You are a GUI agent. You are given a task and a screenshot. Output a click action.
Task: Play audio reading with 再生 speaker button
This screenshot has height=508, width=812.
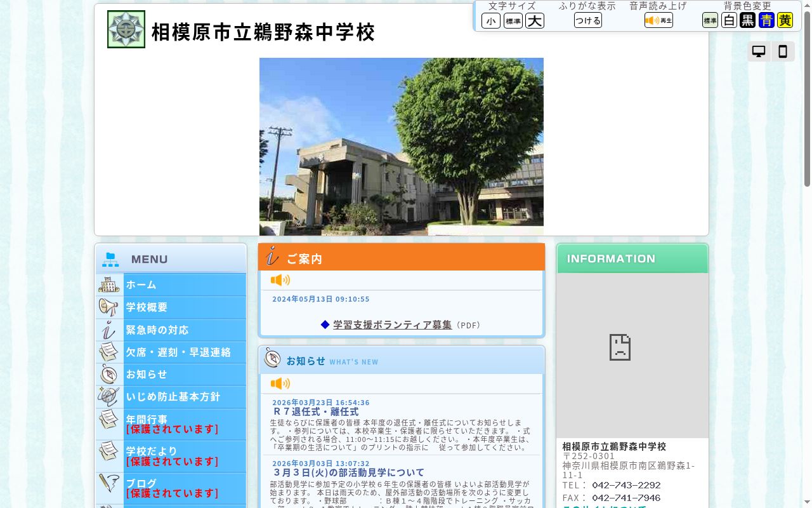pyautogui.click(x=658, y=20)
